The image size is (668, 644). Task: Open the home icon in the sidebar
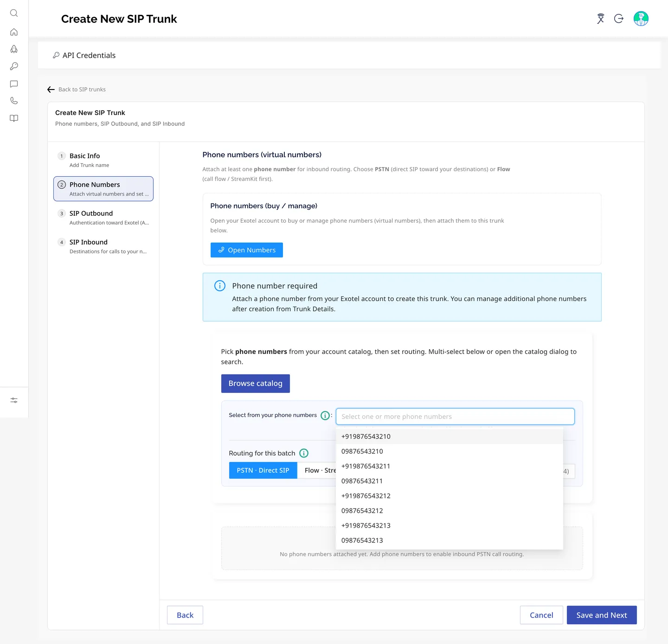(14, 32)
